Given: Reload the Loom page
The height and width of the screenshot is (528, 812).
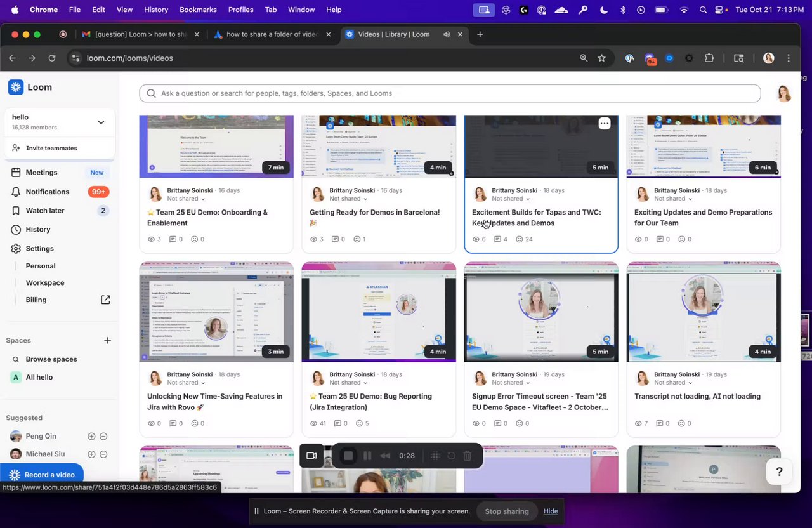Looking at the screenshot, I should coord(52,58).
